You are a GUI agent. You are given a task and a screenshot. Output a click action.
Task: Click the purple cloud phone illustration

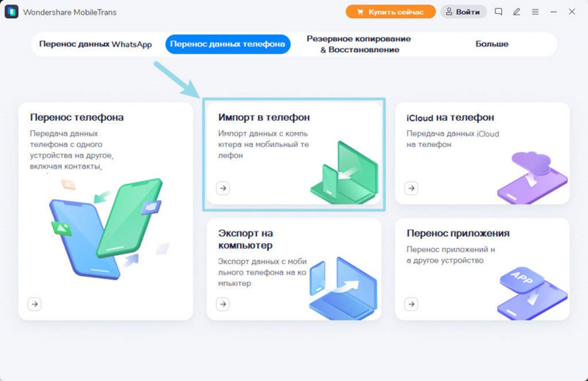(533, 178)
